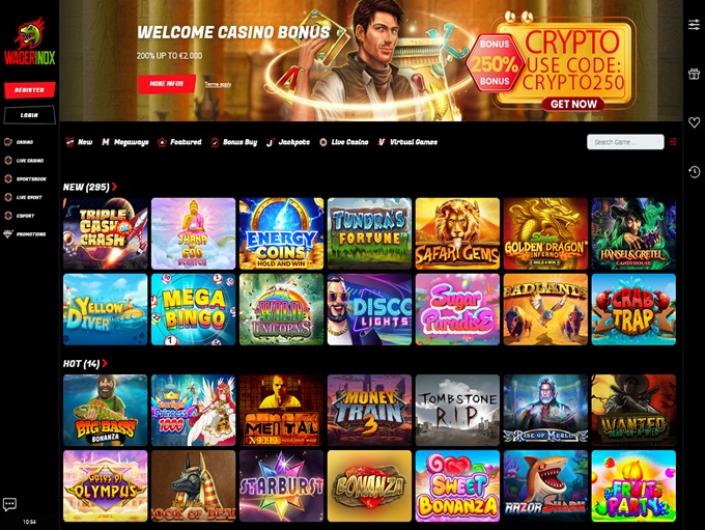Switch to the Jackpots category tab
This screenshot has width=705, height=530.
(288, 142)
